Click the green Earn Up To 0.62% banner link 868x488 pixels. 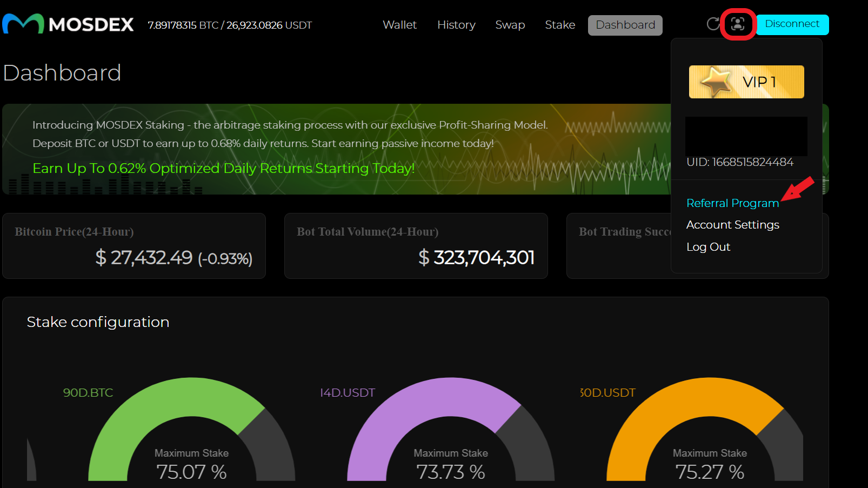coord(223,169)
